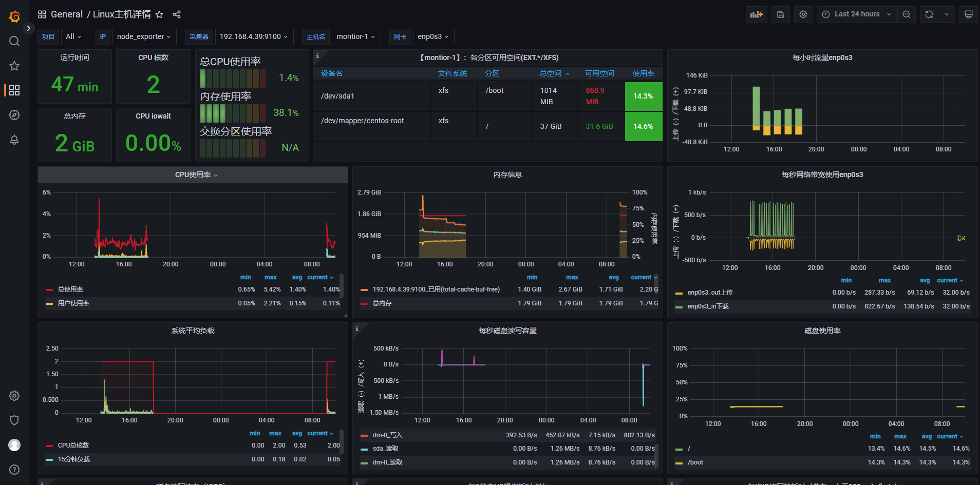Open the 项目 All dropdown
Screen dimensions: 980x485
(x=74, y=36)
